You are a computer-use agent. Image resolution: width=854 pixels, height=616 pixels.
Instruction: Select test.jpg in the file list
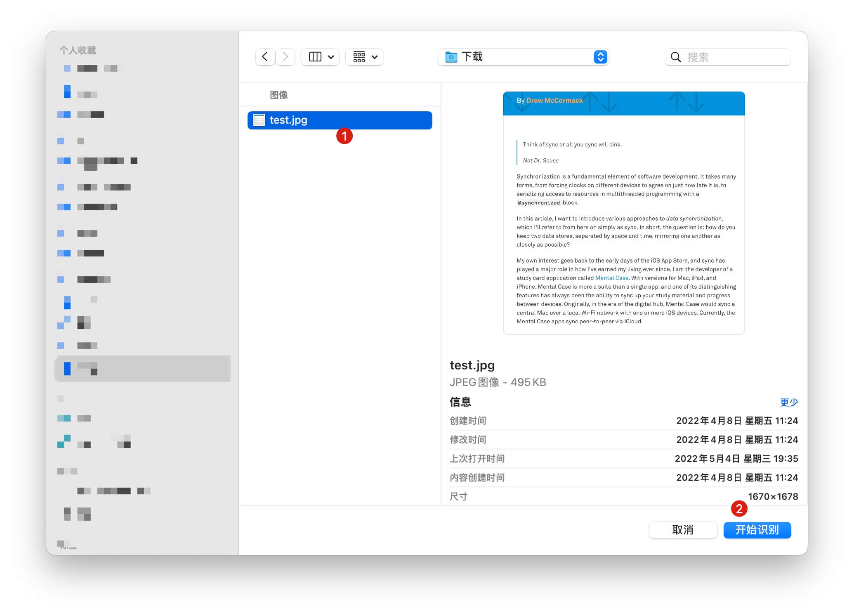[339, 120]
